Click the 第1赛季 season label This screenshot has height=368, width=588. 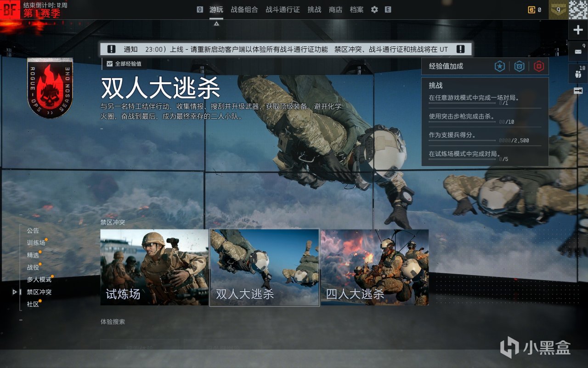(x=42, y=13)
